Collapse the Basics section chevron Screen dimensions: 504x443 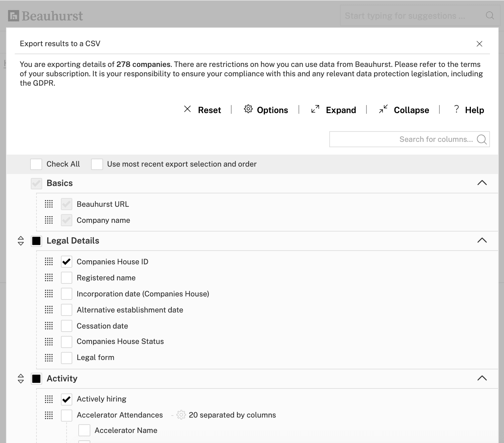point(482,183)
